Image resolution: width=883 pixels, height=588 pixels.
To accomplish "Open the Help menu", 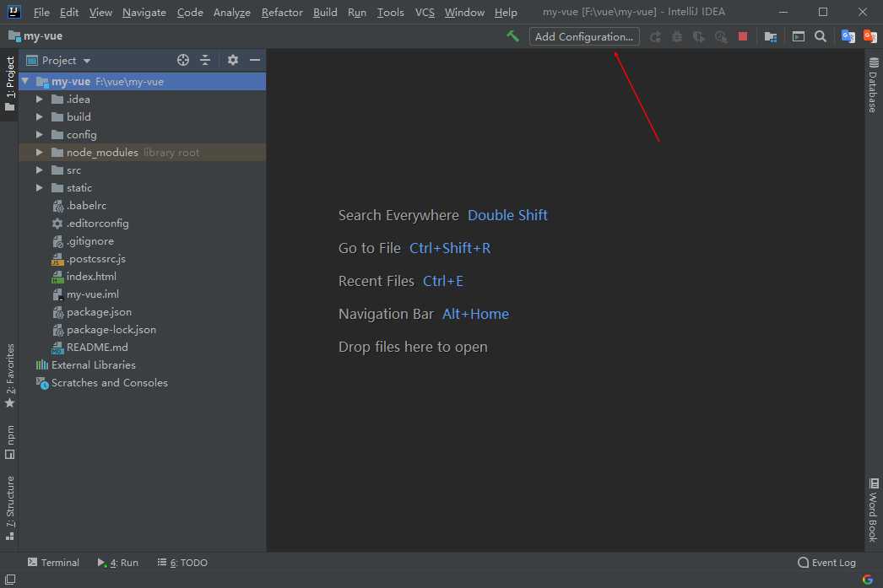I will [x=506, y=12].
